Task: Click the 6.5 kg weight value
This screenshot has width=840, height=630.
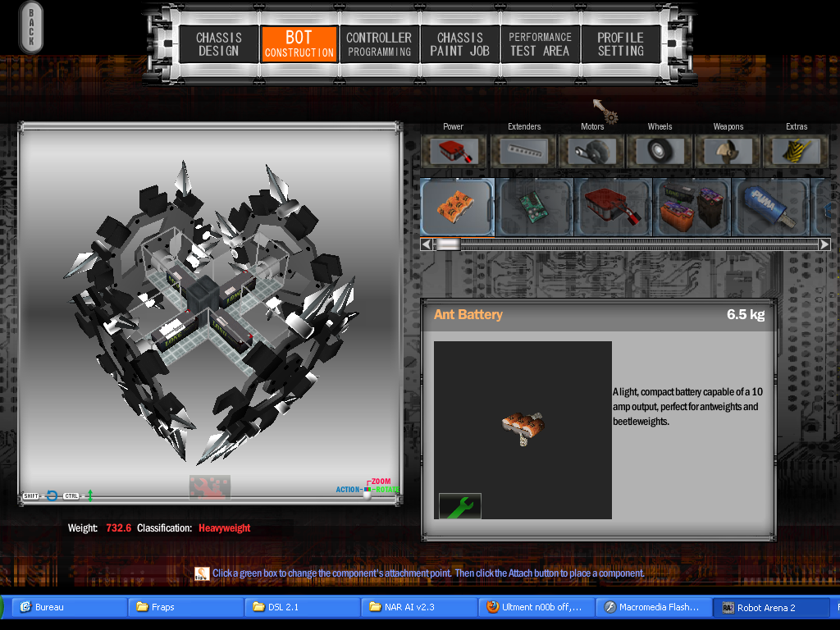Action: tap(745, 314)
